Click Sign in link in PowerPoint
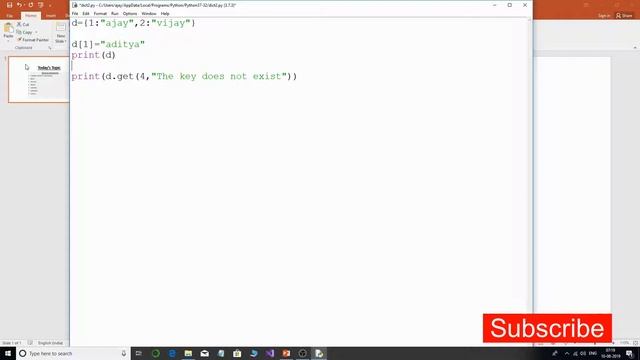 coord(604,16)
